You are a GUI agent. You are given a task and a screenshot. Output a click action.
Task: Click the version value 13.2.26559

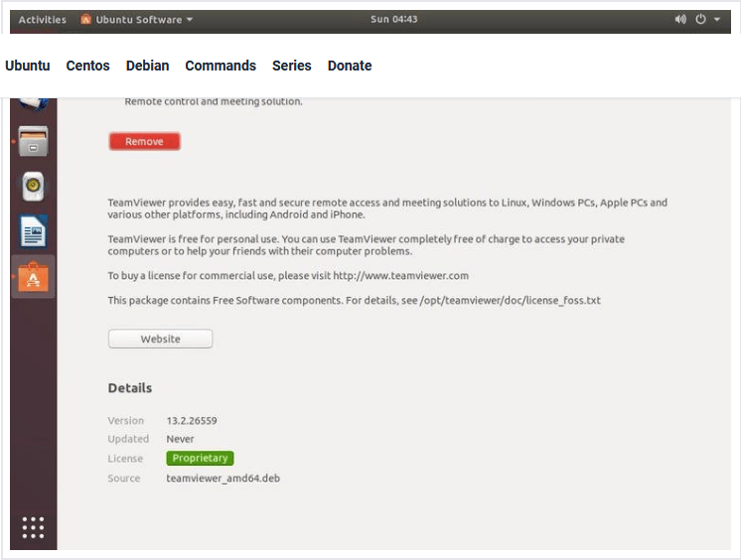192,421
